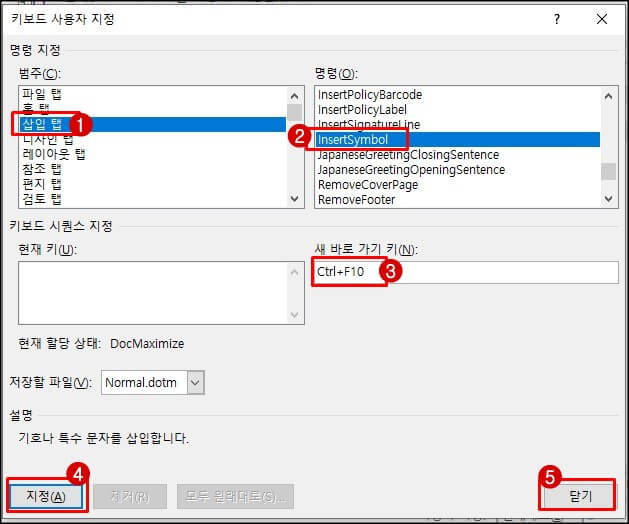This screenshot has height=524, width=629.
Task: Select '파일 탭' in category list
Action: [153, 95]
